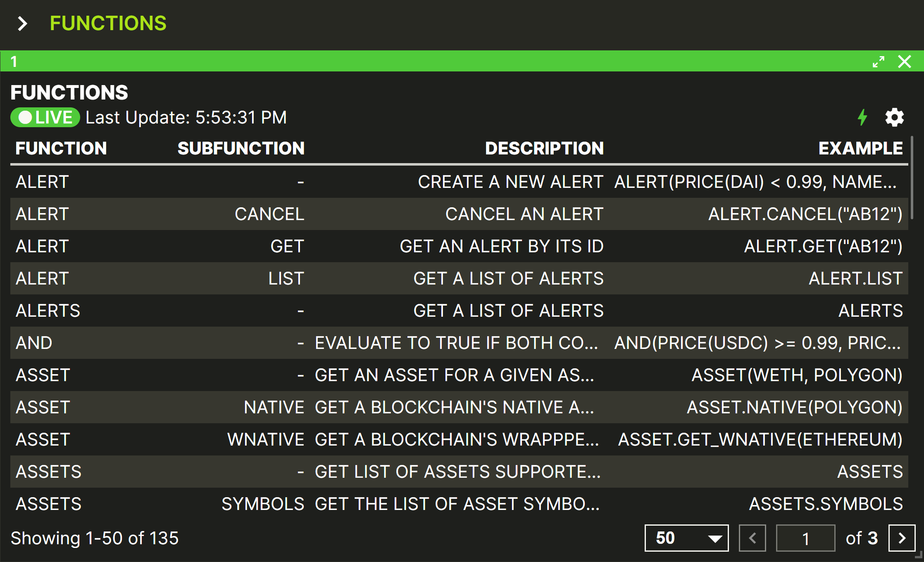Click the green tab bar numbered 1
Viewport: 924px width, 562px height.
[413, 62]
